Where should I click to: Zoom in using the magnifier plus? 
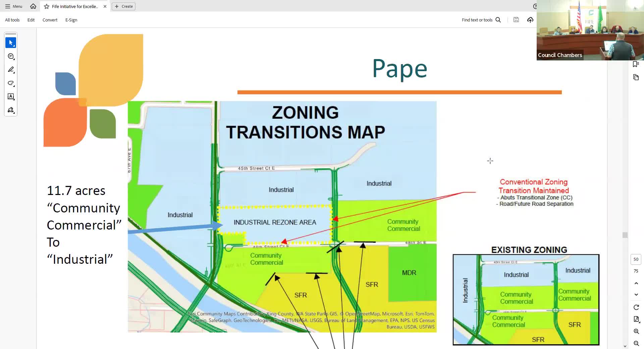point(636,332)
